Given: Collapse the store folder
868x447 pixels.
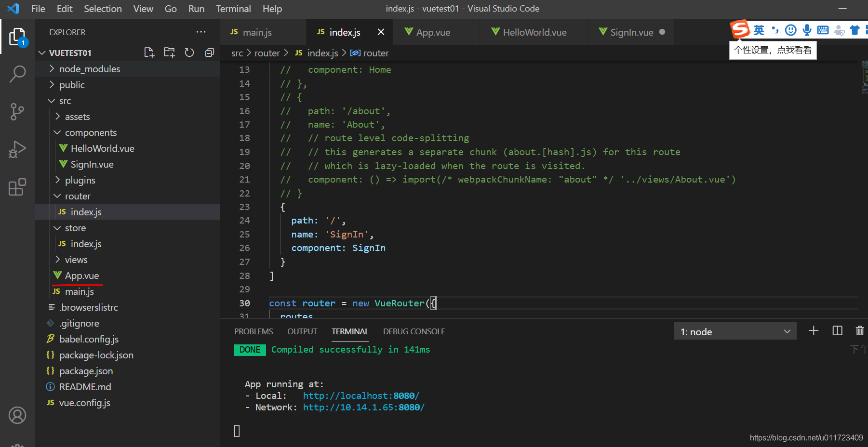Looking at the screenshot, I should (57, 228).
